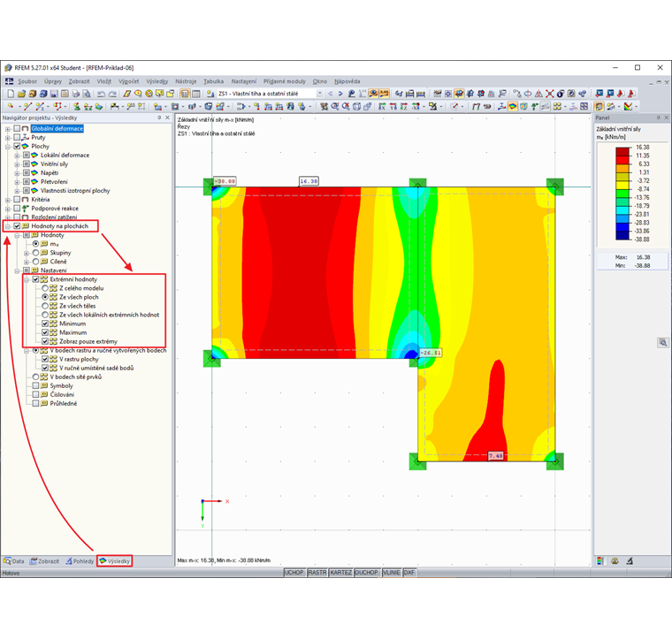
Task: Uncheck Zobraz pouze extrémy checkbox
Action: (45, 341)
